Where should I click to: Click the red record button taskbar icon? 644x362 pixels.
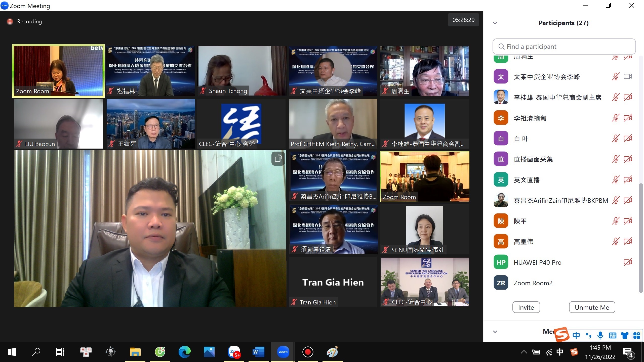pos(308,352)
